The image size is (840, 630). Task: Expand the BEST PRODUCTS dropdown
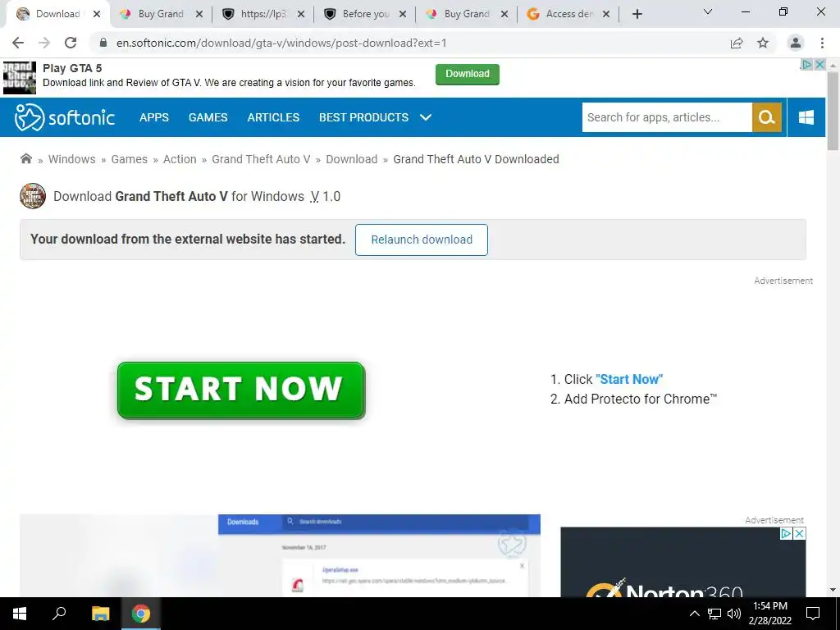pyautogui.click(x=375, y=117)
